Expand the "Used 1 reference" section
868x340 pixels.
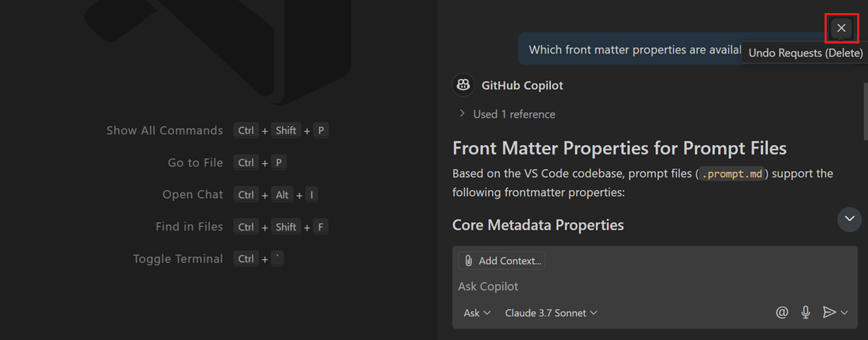pyautogui.click(x=507, y=114)
